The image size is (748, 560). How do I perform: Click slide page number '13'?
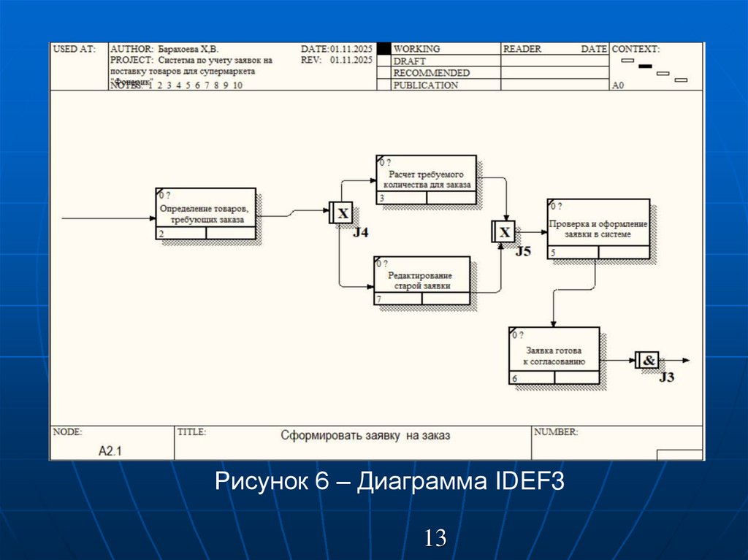click(x=435, y=538)
